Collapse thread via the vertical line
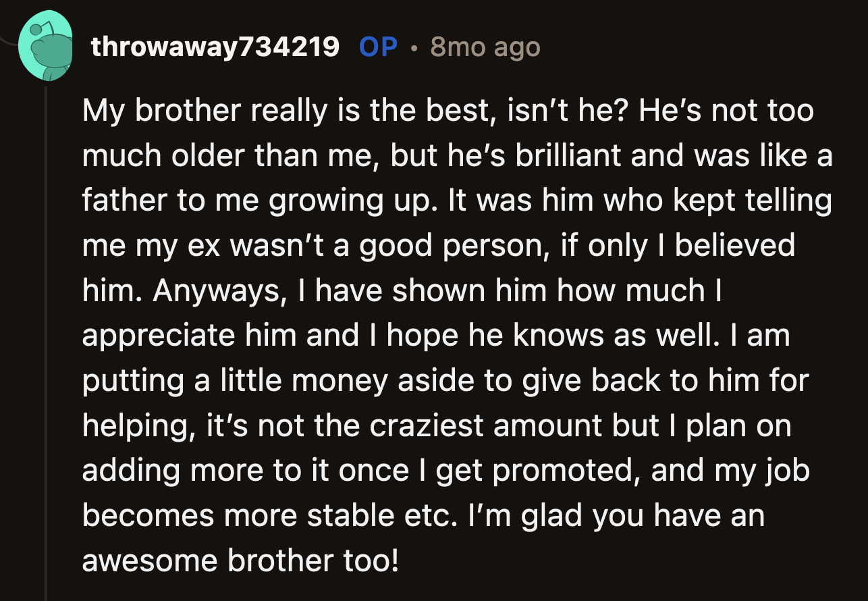This screenshot has width=868, height=601. point(46,338)
